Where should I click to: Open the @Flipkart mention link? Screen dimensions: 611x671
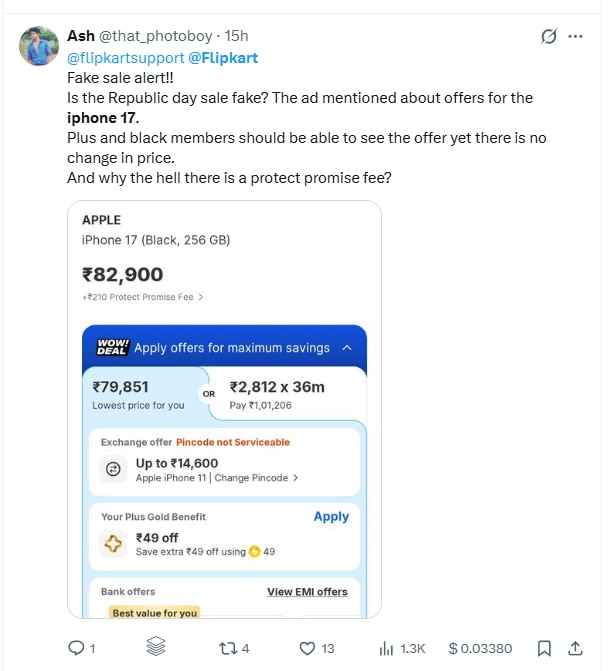pyautogui.click(x=223, y=57)
